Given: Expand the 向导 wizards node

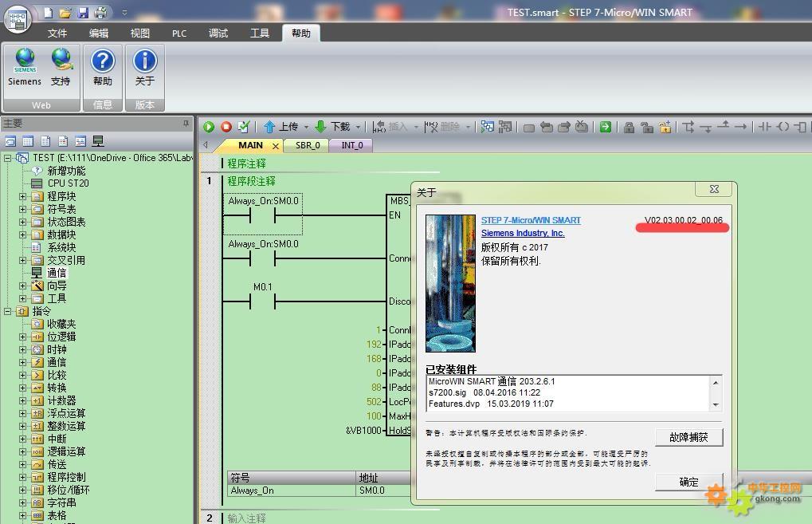Looking at the screenshot, I should [22, 286].
